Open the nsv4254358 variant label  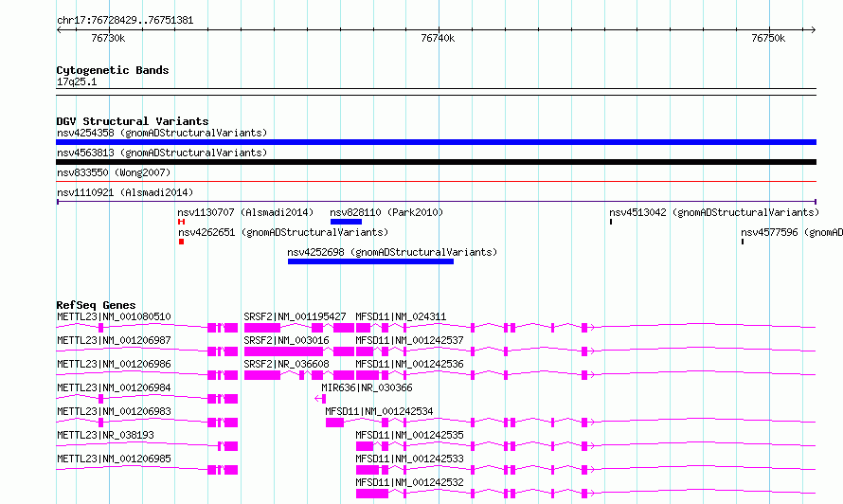pyautogui.click(x=162, y=133)
